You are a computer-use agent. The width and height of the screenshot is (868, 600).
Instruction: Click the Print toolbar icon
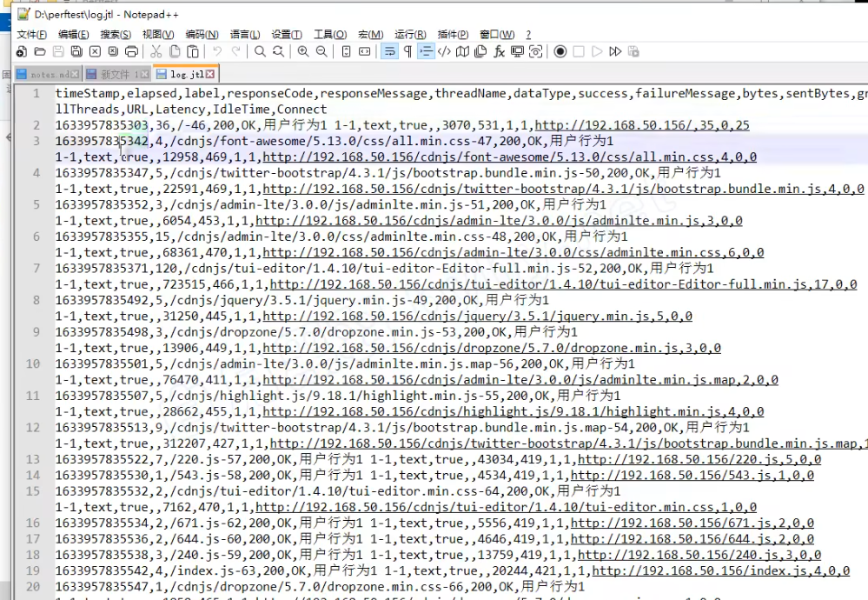[x=132, y=51]
